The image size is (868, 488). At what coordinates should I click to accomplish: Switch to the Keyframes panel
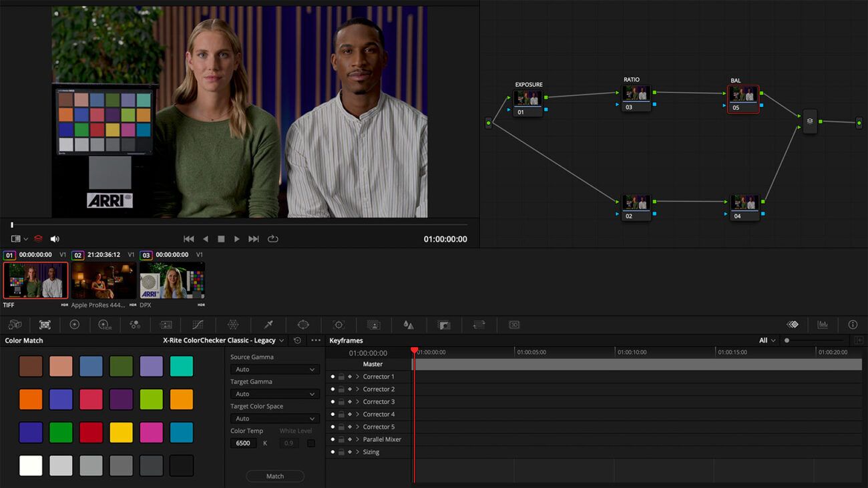coord(345,340)
